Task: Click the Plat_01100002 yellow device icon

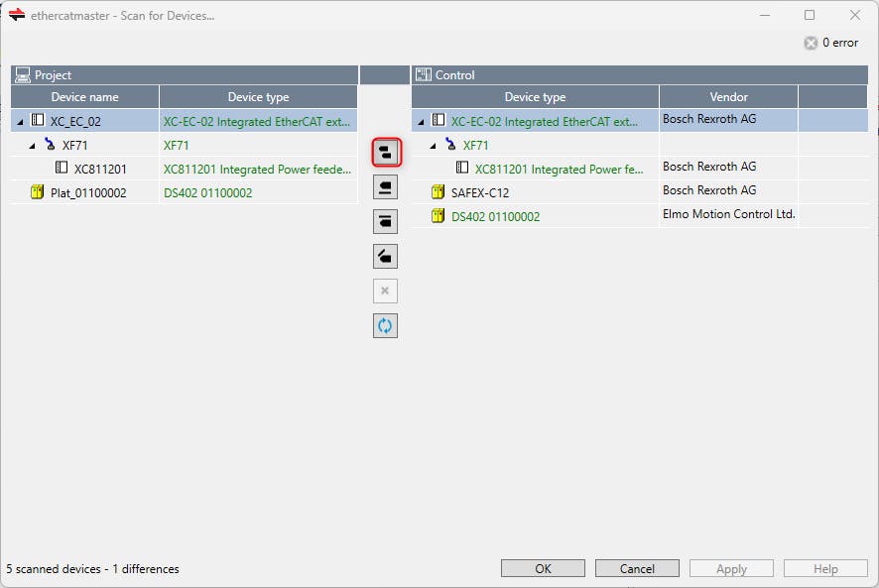Action: (38, 192)
